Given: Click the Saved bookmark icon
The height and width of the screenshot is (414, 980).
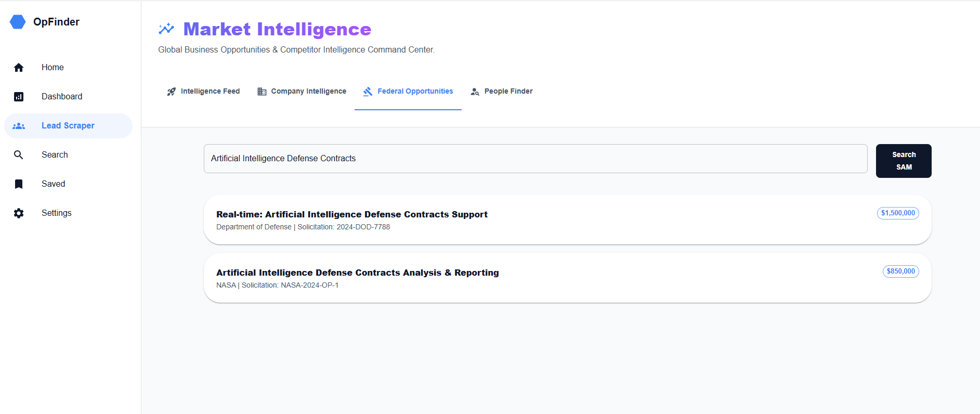Looking at the screenshot, I should point(19,184).
